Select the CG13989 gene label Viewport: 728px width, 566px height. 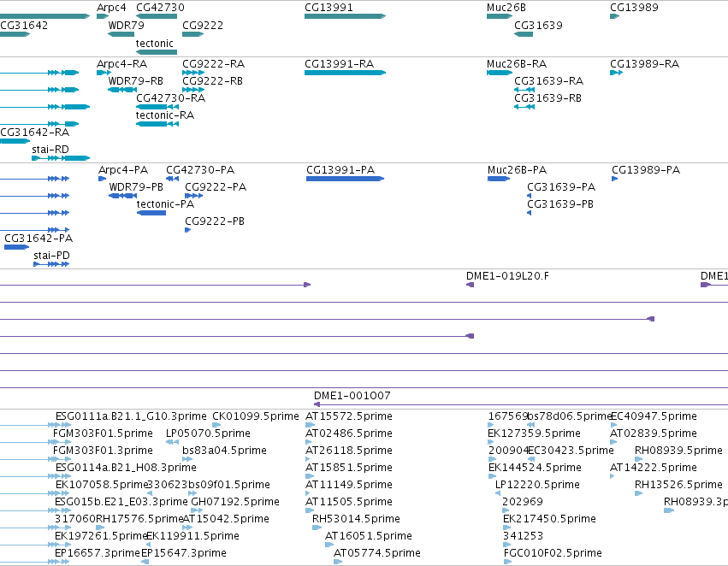(634, 8)
